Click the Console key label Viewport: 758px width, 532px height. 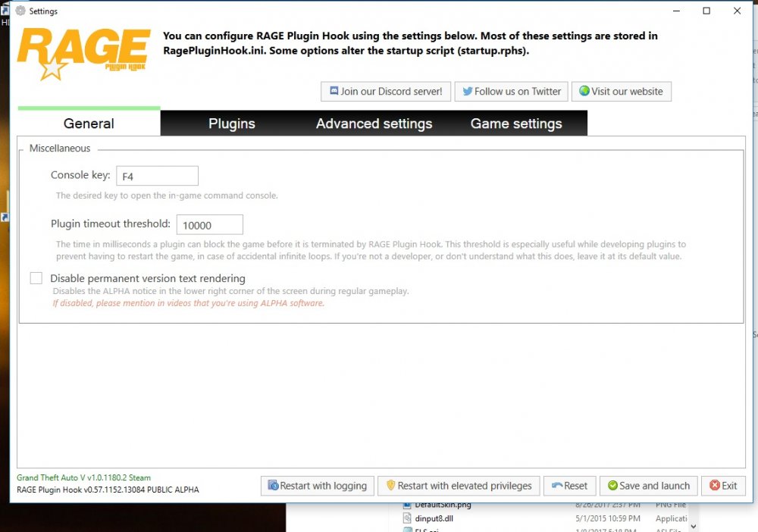point(80,175)
